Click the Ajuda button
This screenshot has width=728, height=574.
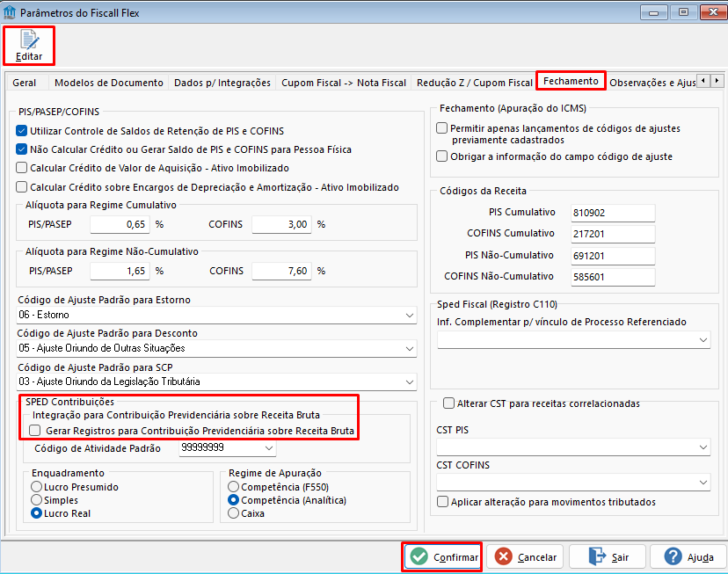688,556
